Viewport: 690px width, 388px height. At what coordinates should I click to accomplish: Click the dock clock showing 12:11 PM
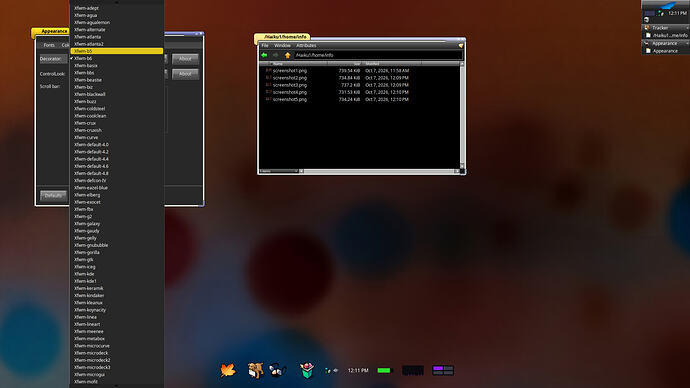pyautogui.click(x=358, y=371)
